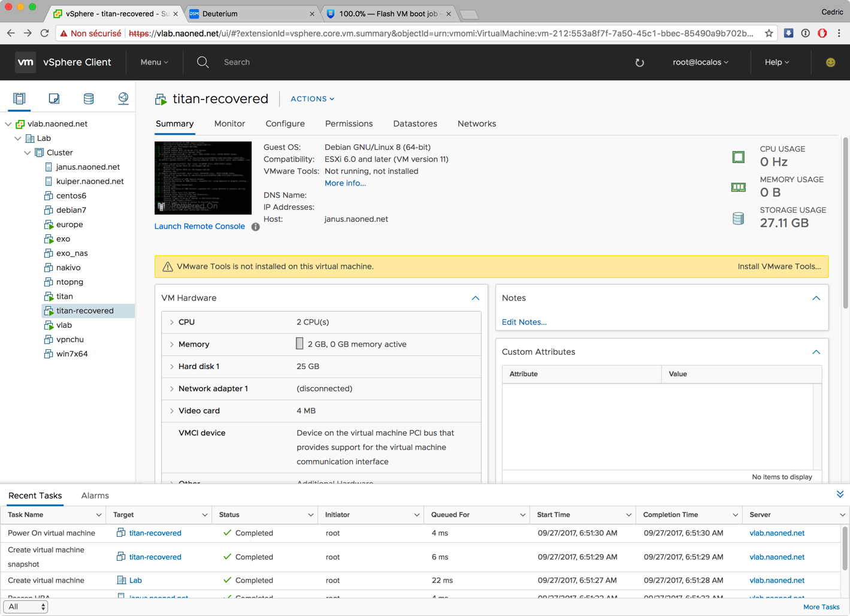Image resolution: width=850 pixels, height=616 pixels.
Task: Open the Networking inventory view icon
Action: pyautogui.click(x=123, y=98)
